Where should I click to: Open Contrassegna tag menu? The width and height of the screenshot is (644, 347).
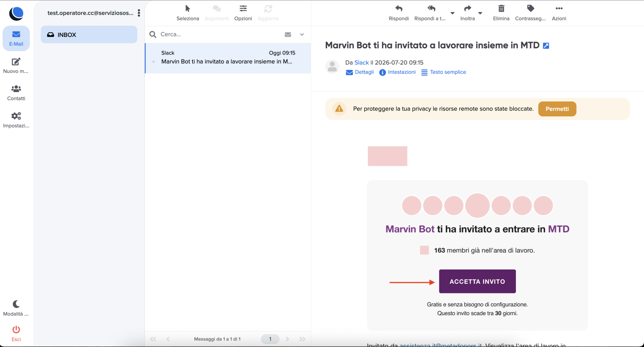tap(531, 13)
